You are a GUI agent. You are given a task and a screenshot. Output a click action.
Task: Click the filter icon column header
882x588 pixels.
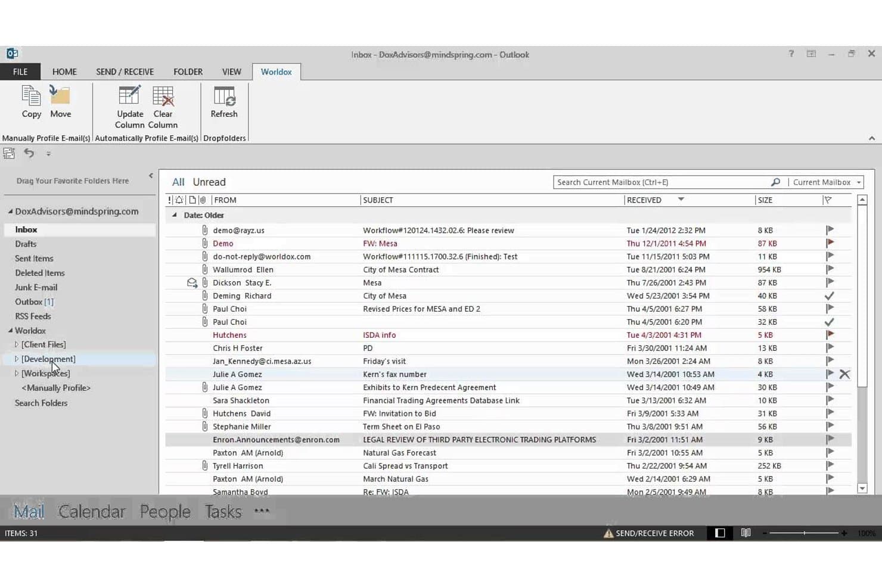(x=828, y=200)
